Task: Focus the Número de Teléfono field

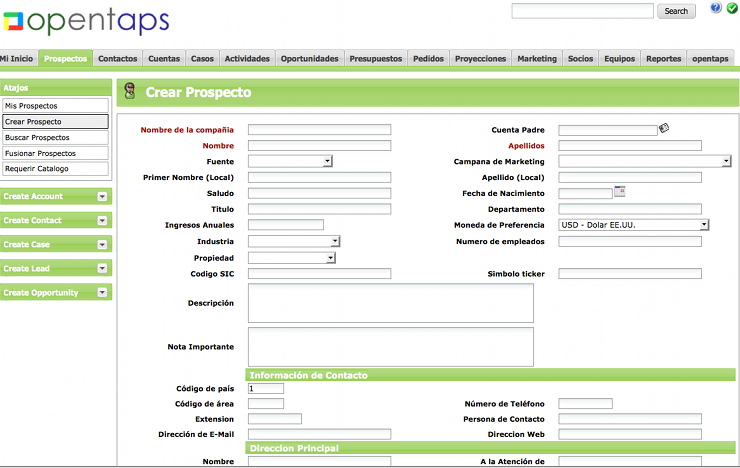Action: pos(585,404)
